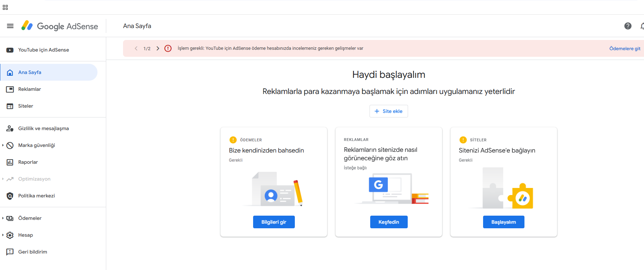Image resolution: width=644 pixels, height=270 pixels.
Task: Click the Keşfedin button
Action: 389,222
